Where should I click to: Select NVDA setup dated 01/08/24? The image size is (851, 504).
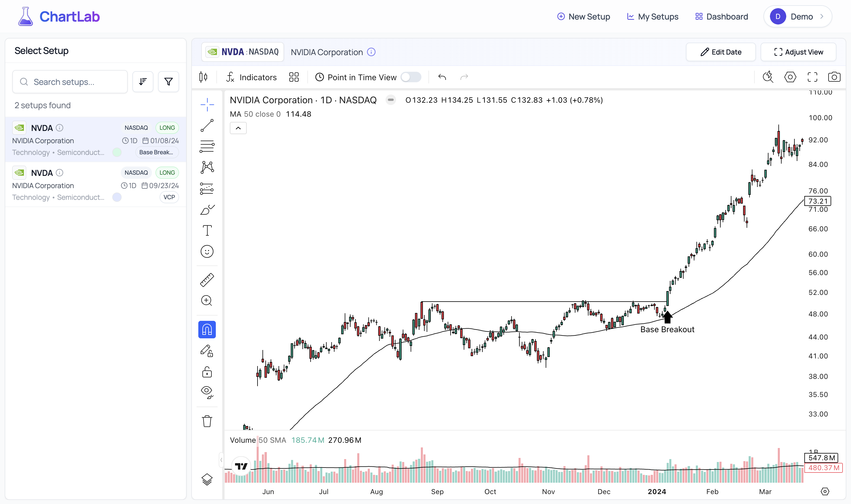coord(96,140)
